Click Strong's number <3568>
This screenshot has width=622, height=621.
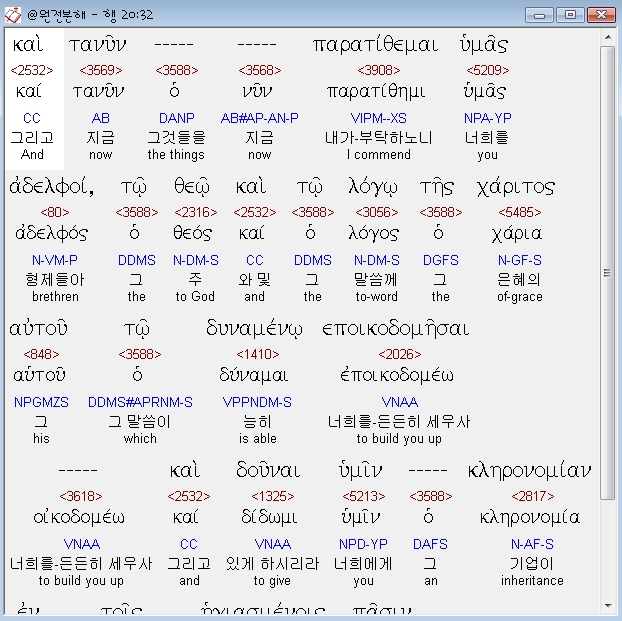coord(259,70)
